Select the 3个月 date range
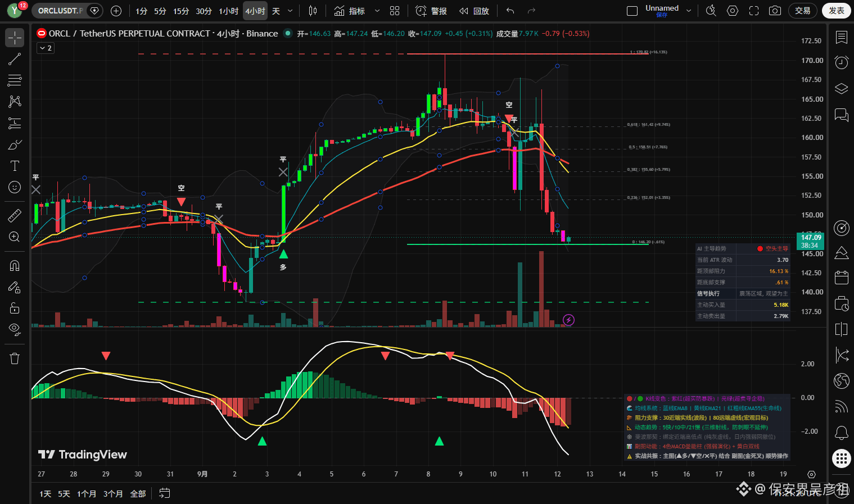The image size is (854, 504). pyautogui.click(x=113, y=493)
